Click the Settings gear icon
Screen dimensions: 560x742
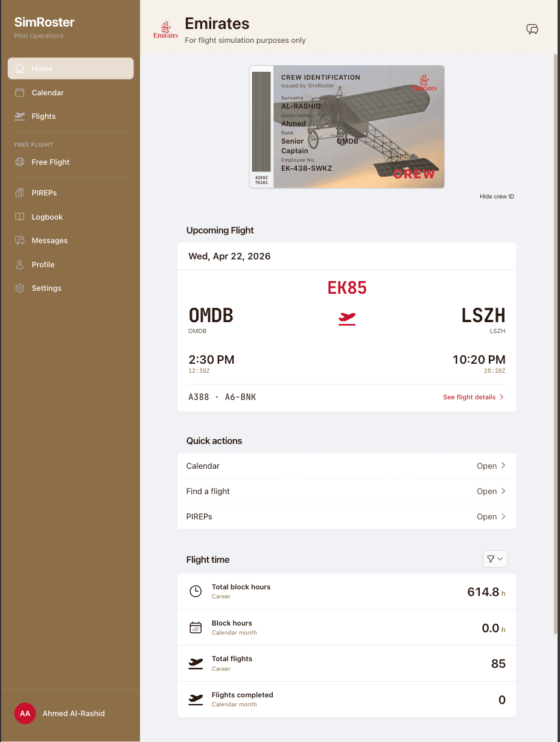coord(20,288)
